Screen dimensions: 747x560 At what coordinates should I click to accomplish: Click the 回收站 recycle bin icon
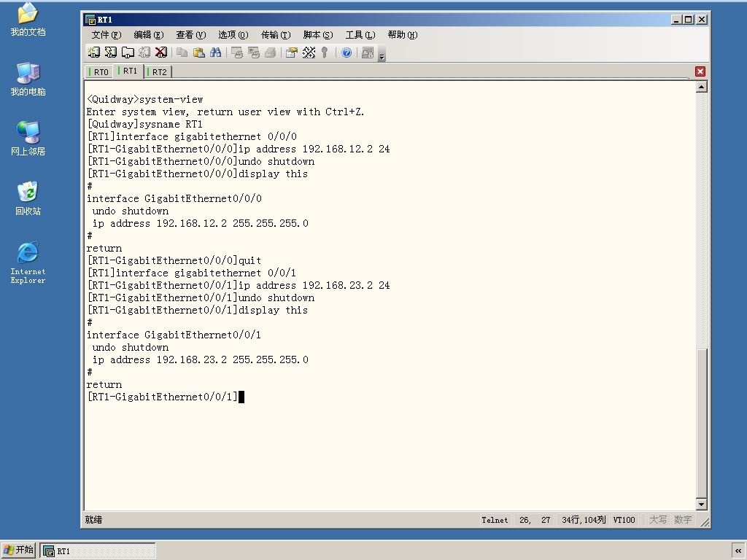pyautogui.click(x=28, y=198)
